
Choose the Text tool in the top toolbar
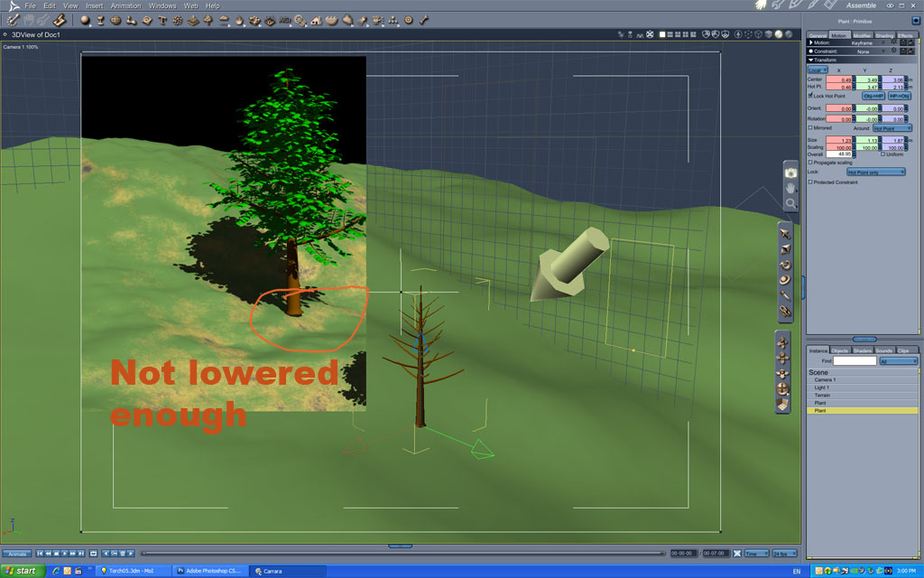coord(162,20)
